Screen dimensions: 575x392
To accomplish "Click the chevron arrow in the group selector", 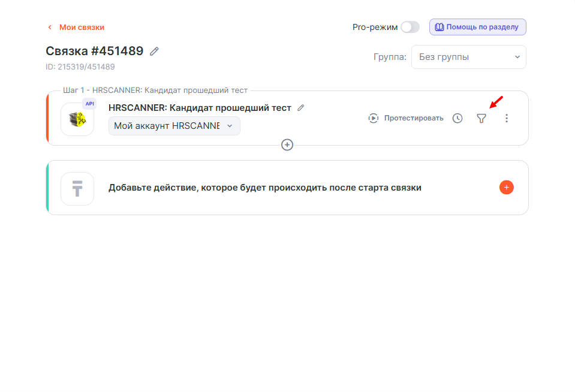I will pyautogui.click(x=517, y=57).
